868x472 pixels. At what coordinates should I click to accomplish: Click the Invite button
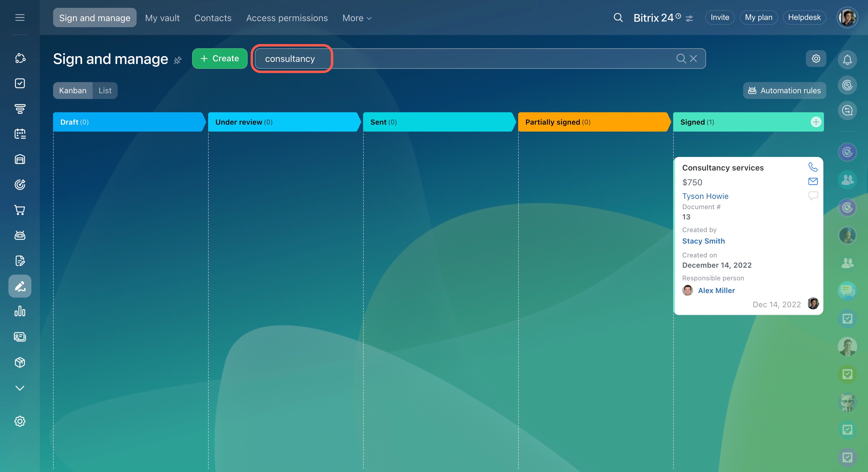pos(720,18)
